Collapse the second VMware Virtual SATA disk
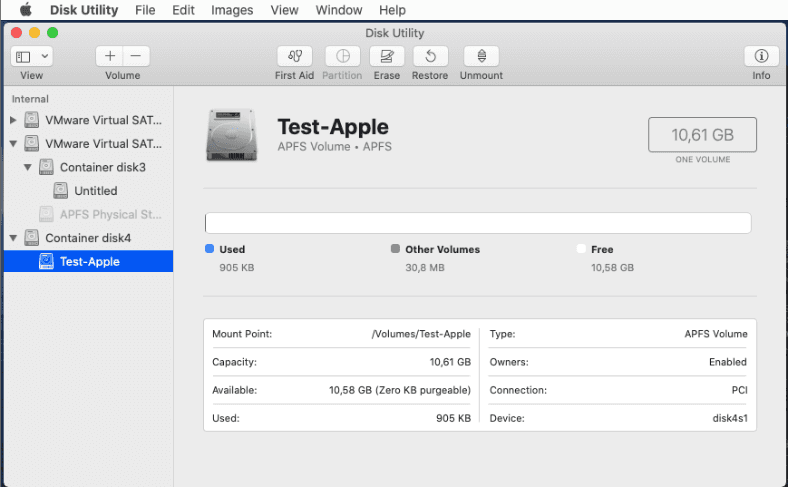 pos(14,144)
